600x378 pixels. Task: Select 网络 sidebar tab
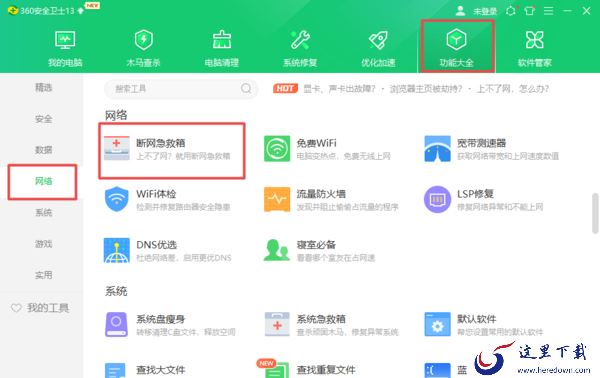pyautogui.click(x=43, y=181)
